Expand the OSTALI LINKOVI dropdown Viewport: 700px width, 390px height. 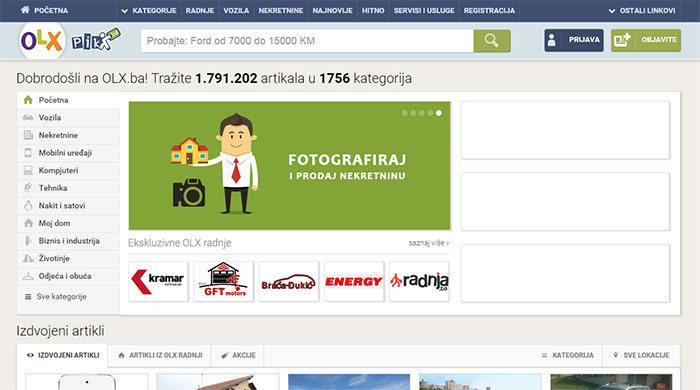tap(642, 11)
